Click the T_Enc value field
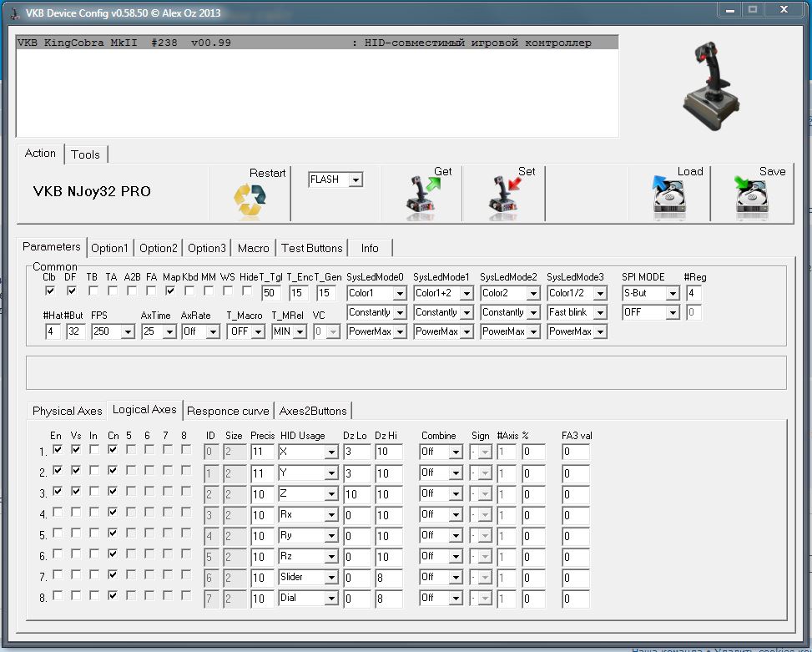 point(299,293)
